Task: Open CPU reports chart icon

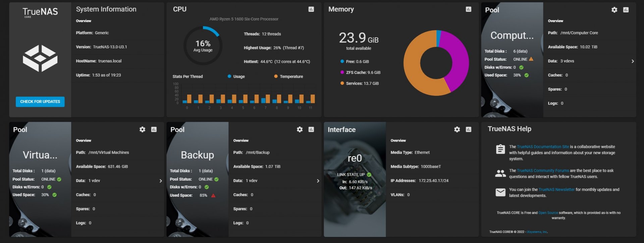Action: [311, 9]
